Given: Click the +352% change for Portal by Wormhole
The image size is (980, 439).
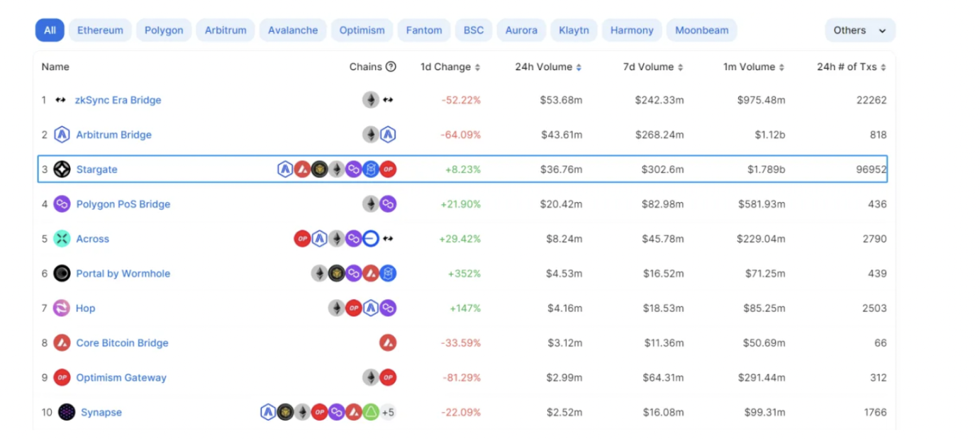Looking at the screenshot, I should pos(464,274).
